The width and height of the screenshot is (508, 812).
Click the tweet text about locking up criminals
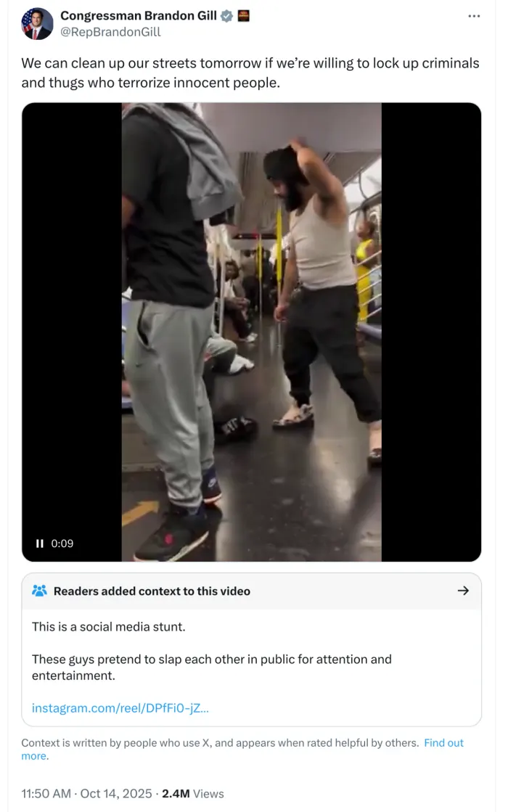pyautogui.click(x=250, y=73)
